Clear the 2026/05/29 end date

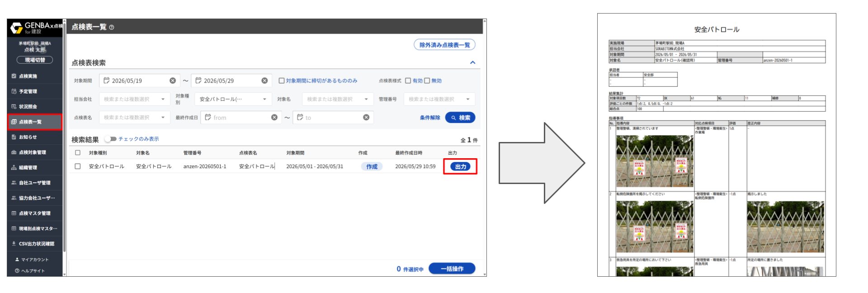point(264,80)
